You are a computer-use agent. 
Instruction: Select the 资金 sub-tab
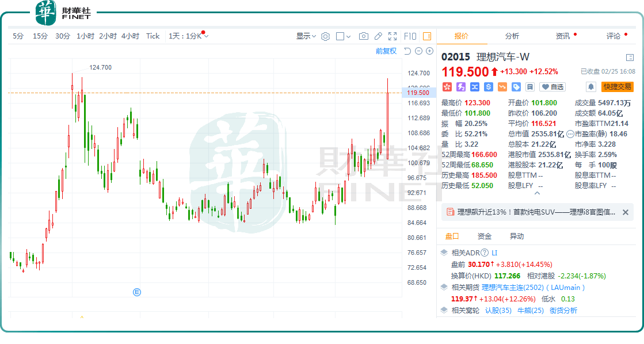click(484, 236)
